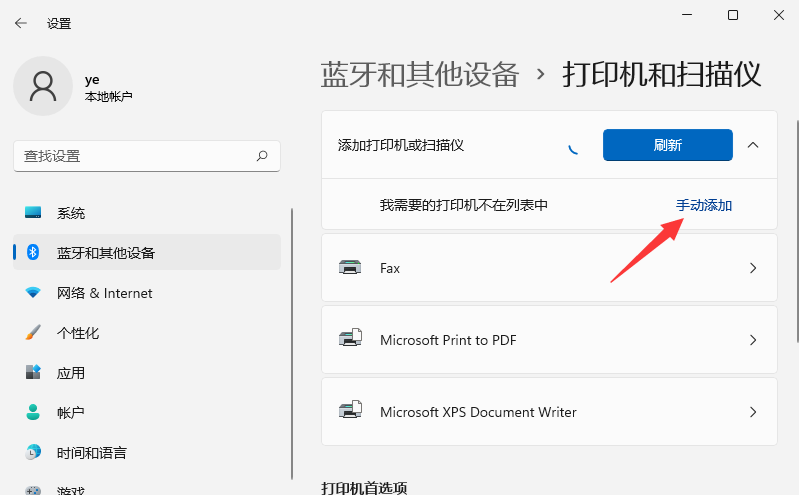Click the sidebar navigation scrollbar
Image resolution: width=799 pixels, height=495 pixels.
(x=292, y=344)
